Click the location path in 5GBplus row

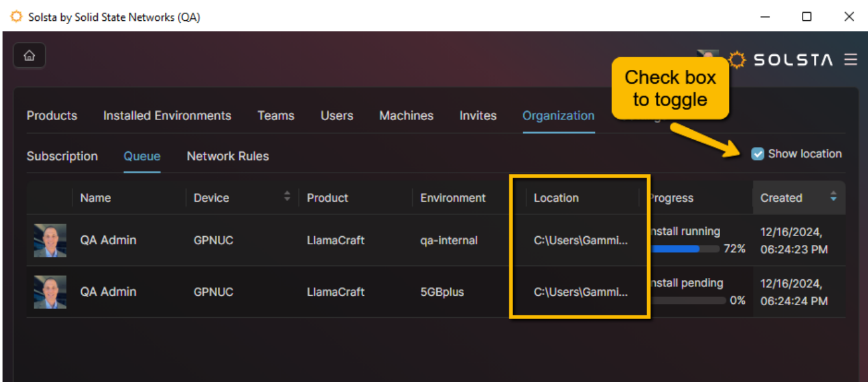tap(581, 292)
